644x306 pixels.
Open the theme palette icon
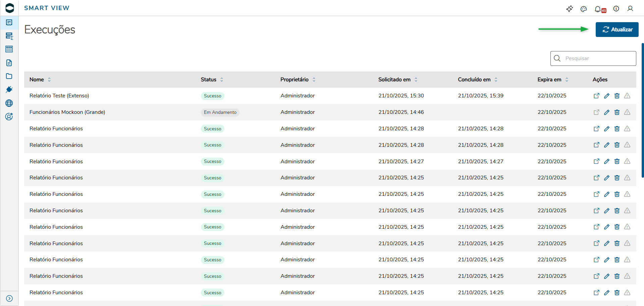click(x=584, y=9)
